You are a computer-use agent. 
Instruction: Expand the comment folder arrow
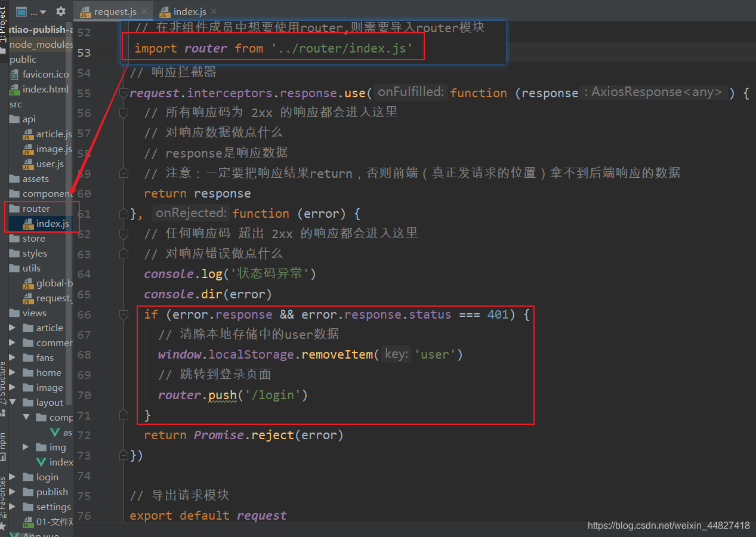12,342
